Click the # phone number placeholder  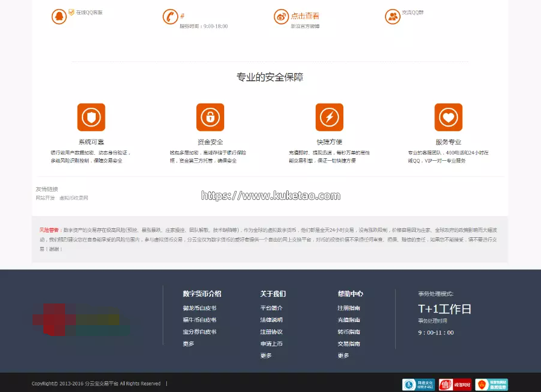(x=182, y=16)
